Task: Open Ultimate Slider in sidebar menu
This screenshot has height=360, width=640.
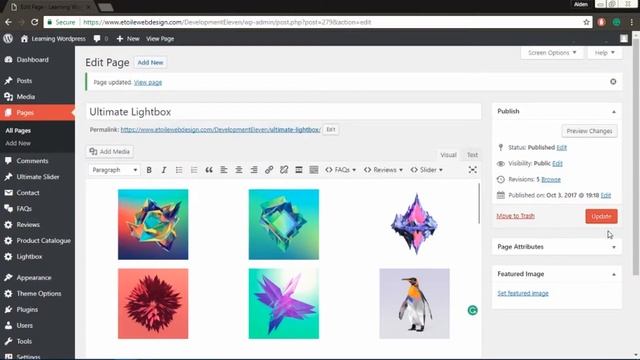Action: point(37,177)
